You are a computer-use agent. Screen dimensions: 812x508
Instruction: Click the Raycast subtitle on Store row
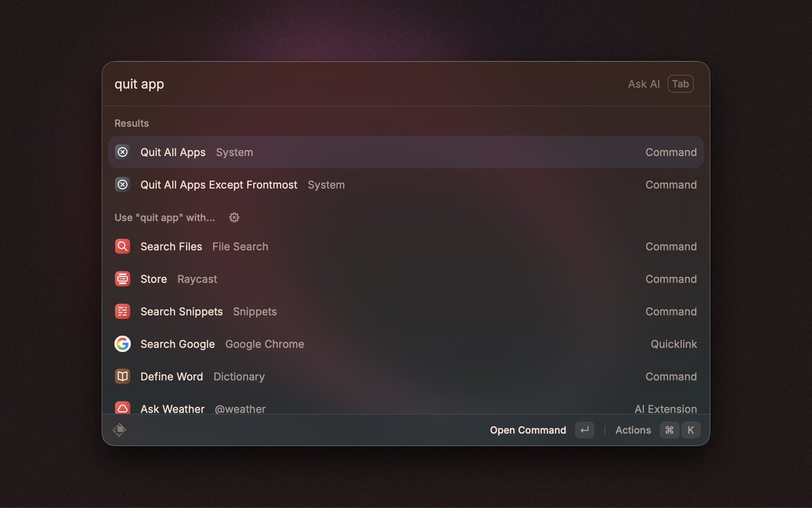(x=198, y=279)
